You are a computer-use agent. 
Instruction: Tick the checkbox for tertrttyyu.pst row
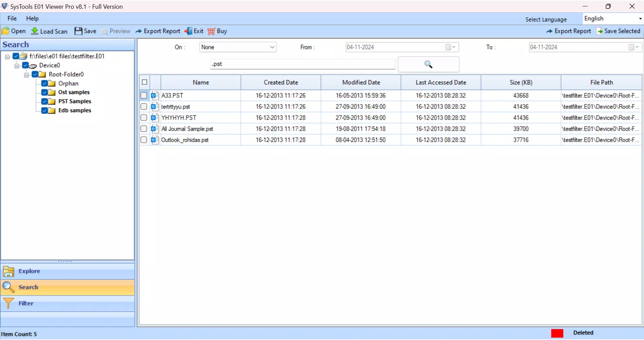click(144, 107)
